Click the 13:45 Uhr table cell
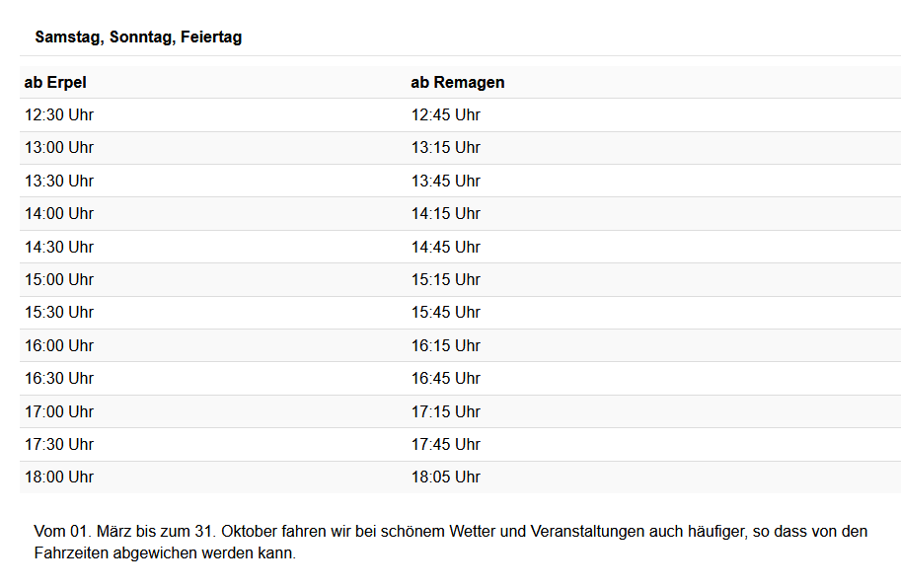Image resolution: width=901 pixels, height=588 pixels. 446,182
